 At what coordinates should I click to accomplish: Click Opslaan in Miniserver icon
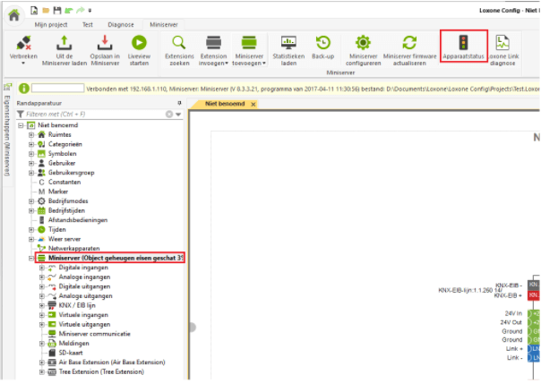(x=105, y=43)
